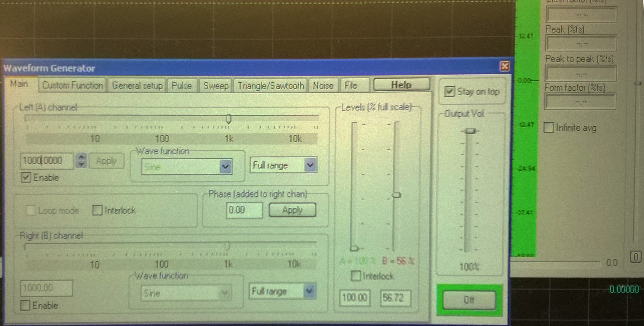Expand left channel Full range dropdown
Screen dimensions: 644x326
(x=310, y=165)
